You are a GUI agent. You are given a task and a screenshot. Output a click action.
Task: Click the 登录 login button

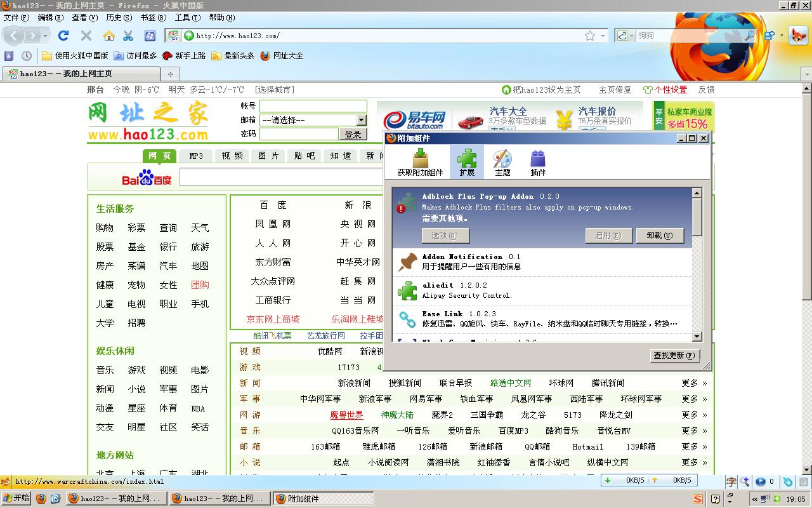(353, 134)
